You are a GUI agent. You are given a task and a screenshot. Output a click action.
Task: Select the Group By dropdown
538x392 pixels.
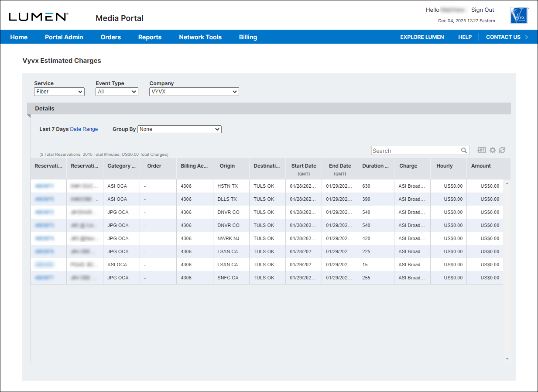(x=179, y=129)
